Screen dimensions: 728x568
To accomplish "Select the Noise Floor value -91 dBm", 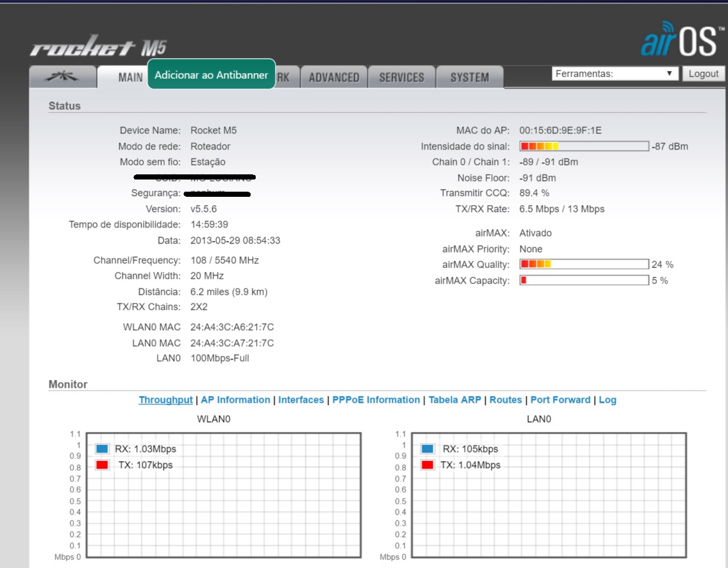I will [x=537, y=178].
